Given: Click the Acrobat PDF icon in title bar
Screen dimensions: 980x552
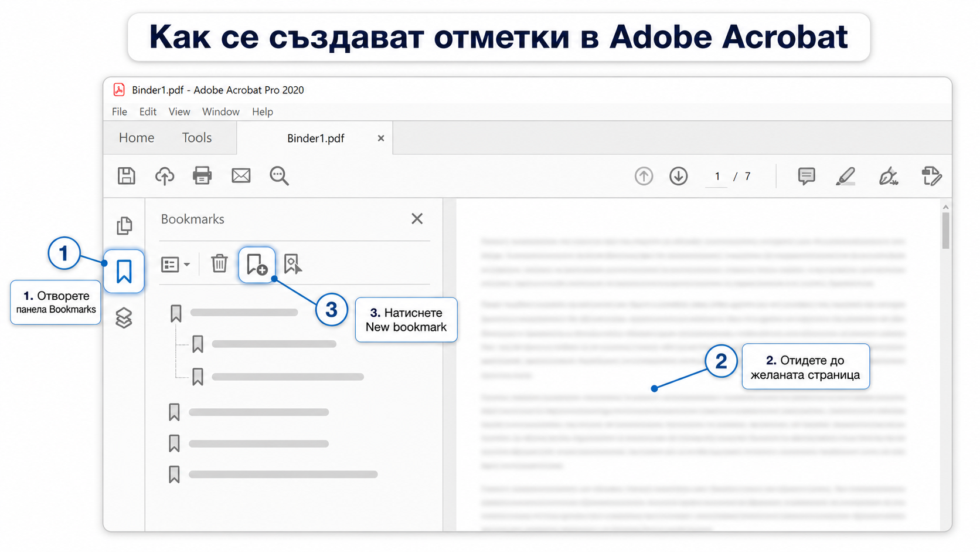Looking at the screenshot, I should tap(119, 90).
